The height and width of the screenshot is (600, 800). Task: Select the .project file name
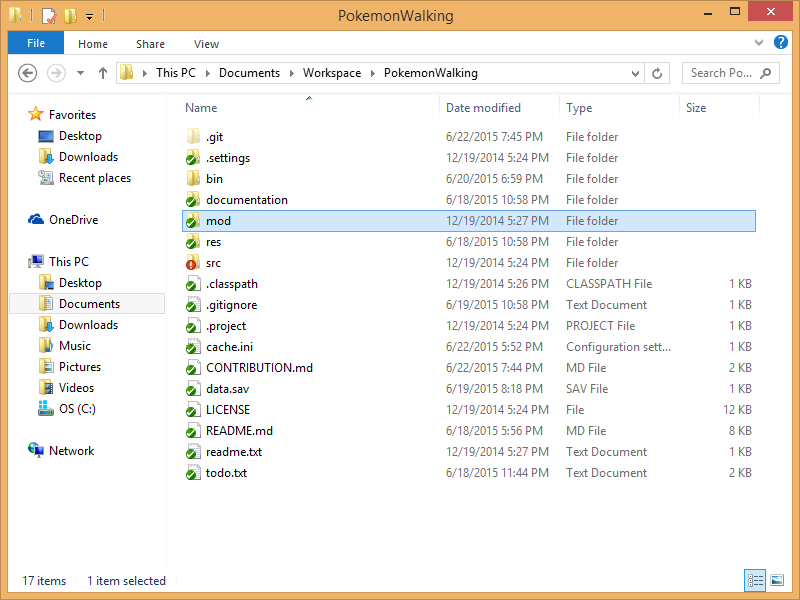(226, 326)
